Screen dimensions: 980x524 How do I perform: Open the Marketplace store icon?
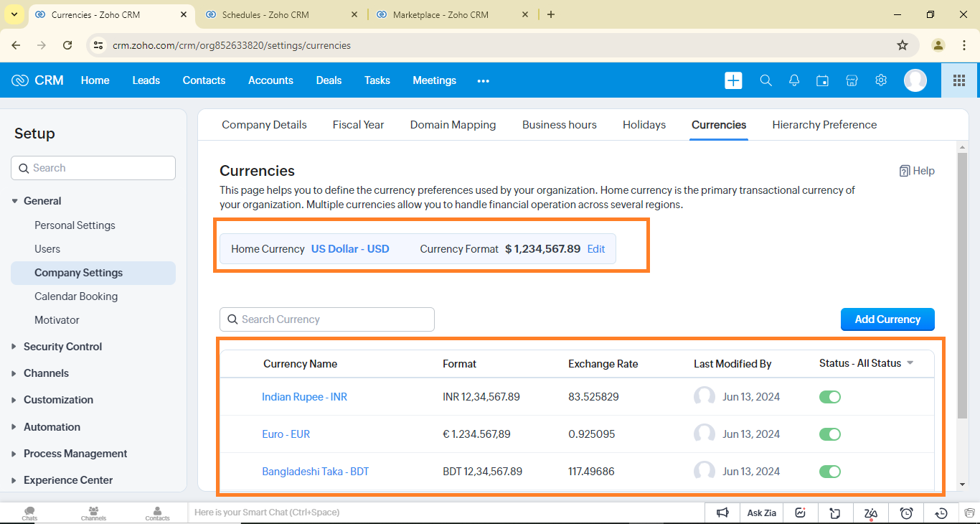852,80
